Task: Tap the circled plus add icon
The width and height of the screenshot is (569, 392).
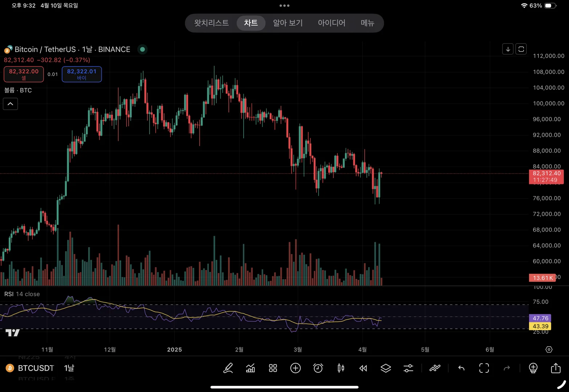Action: tap(296, 368)
